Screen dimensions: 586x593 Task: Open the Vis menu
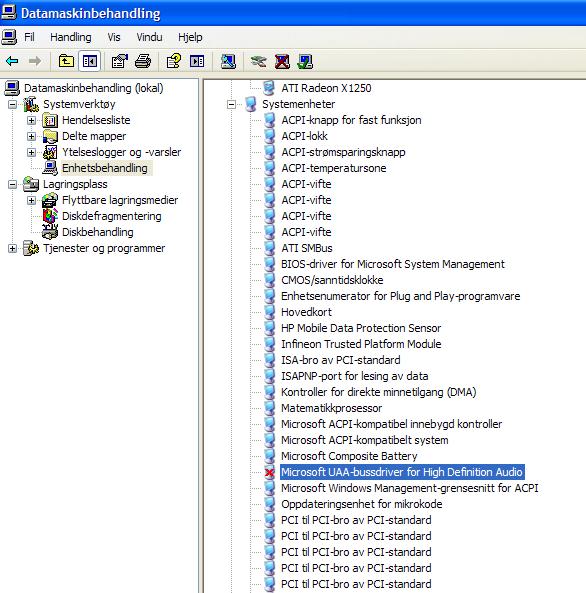coord(114,37)
